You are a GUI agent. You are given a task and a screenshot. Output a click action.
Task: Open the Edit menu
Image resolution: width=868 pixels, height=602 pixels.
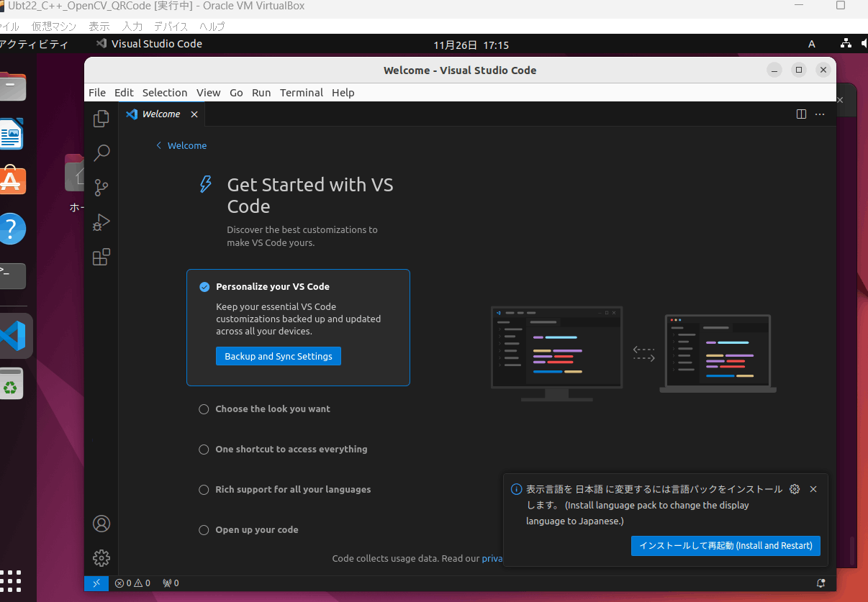tap(124, 93)
